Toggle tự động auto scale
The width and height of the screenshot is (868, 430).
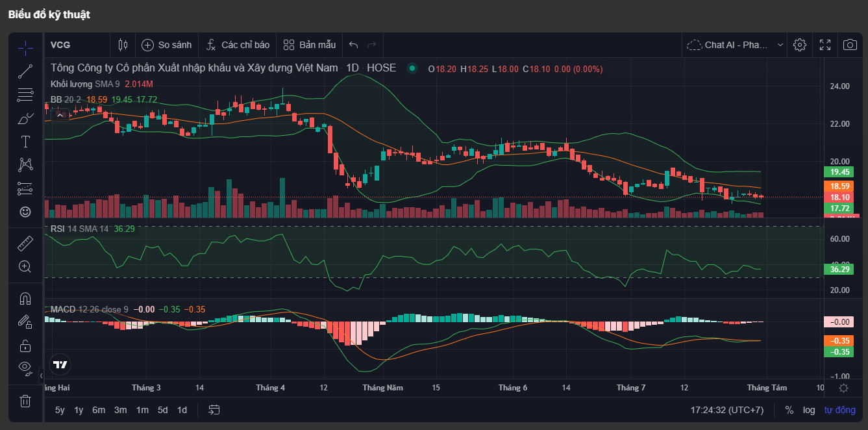(840, 411)
